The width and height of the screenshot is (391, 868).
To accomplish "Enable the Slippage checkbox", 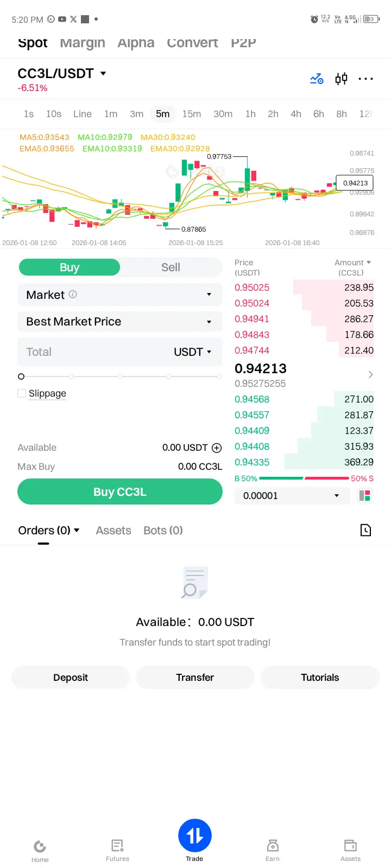I will [x=22, y=393].
